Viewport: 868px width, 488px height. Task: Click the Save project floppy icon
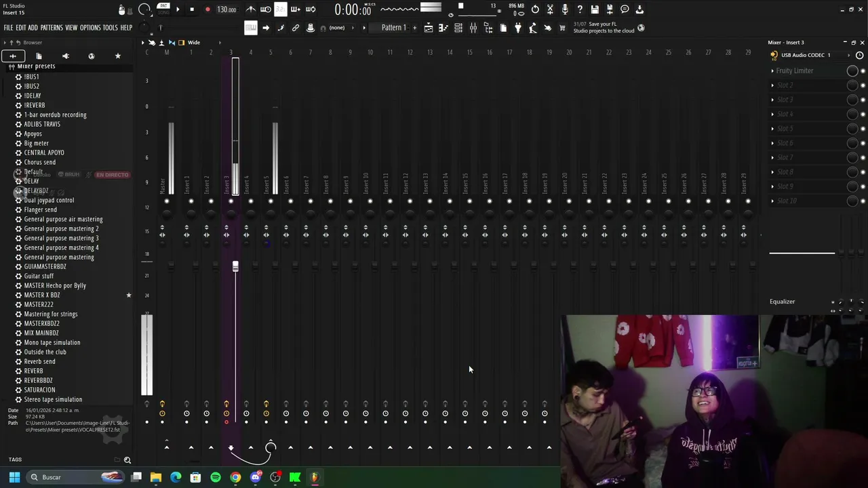point(595,9)
